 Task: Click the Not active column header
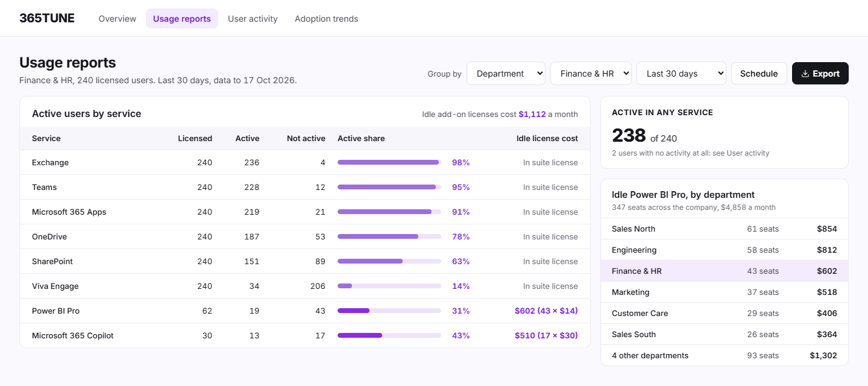click(x=306, y=138)
